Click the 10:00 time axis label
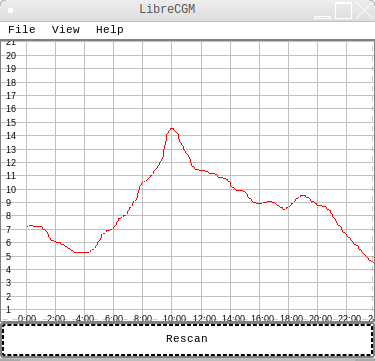The height and width of the screenshot is (361, 375). click(x=174, y=319)
